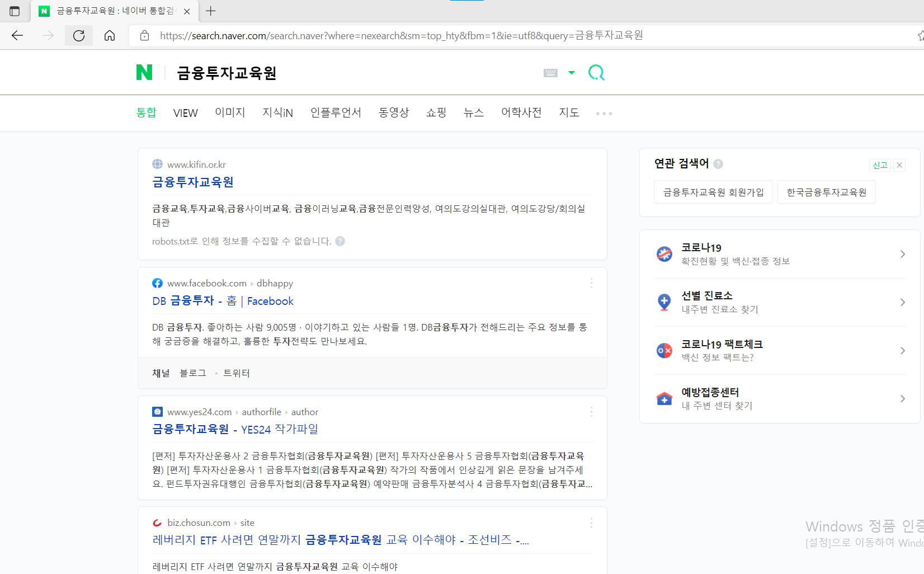
Task: Click the 코로나19 status icon
Action: pyautogui.click(x=664, y=254)
